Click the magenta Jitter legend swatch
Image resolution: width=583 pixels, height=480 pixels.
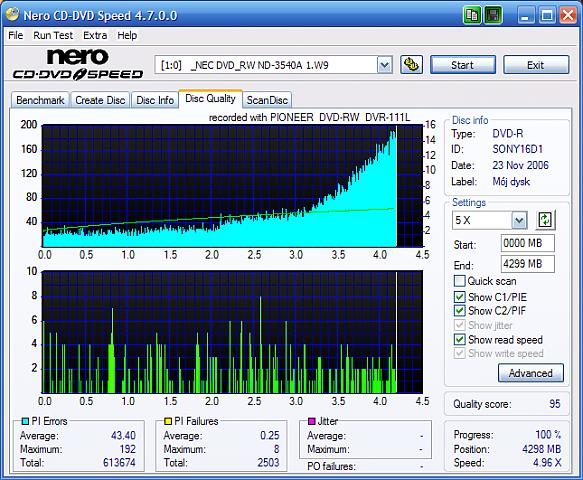point(312,421)
